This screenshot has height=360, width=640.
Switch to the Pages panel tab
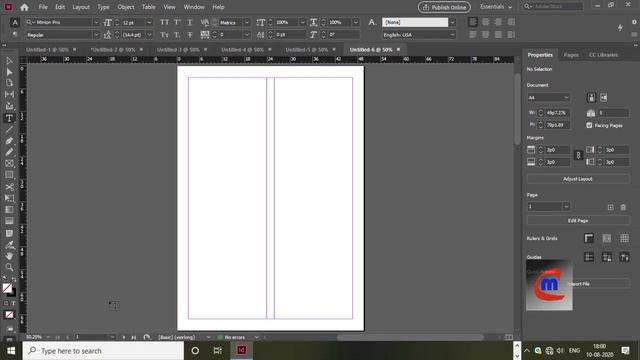pos(571,55)
